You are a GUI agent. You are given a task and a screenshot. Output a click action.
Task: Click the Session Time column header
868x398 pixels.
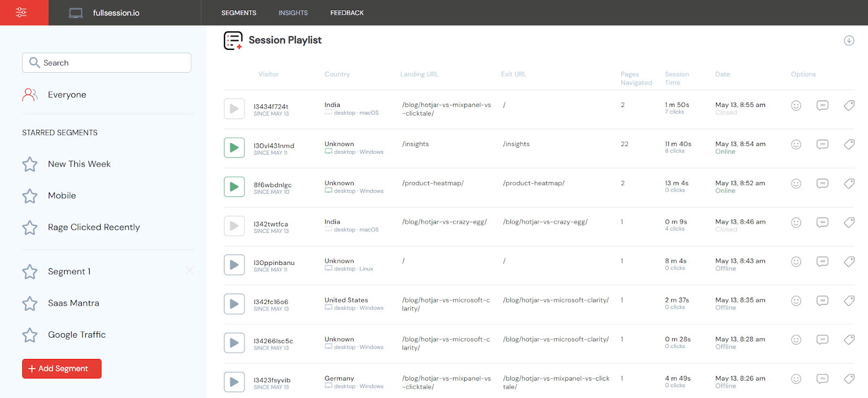pos(677,78)
